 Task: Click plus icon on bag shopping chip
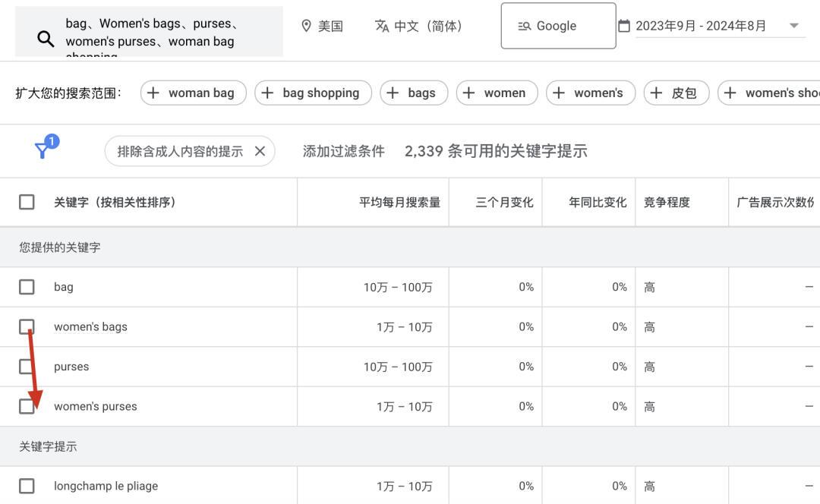(267, 93)
